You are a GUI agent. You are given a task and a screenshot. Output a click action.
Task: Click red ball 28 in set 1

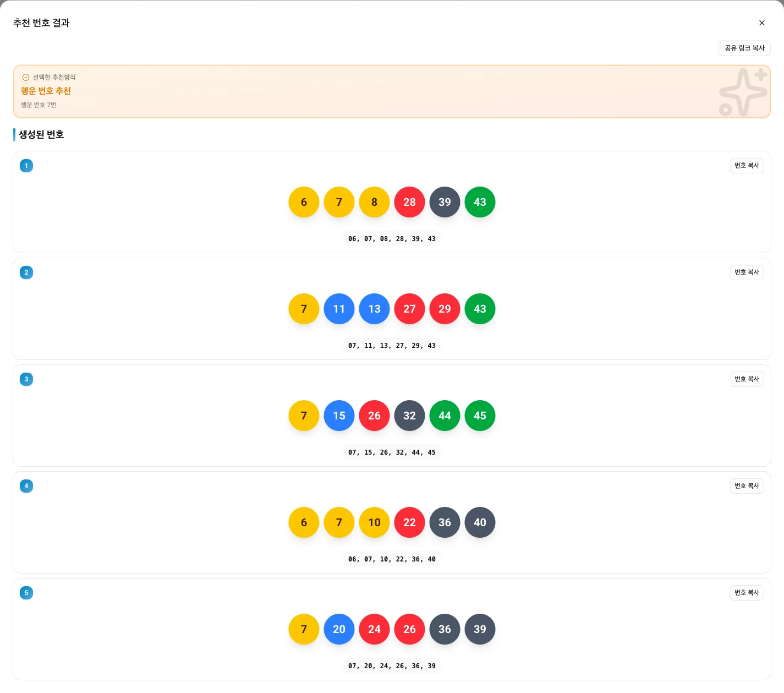(x=409, y=202)
